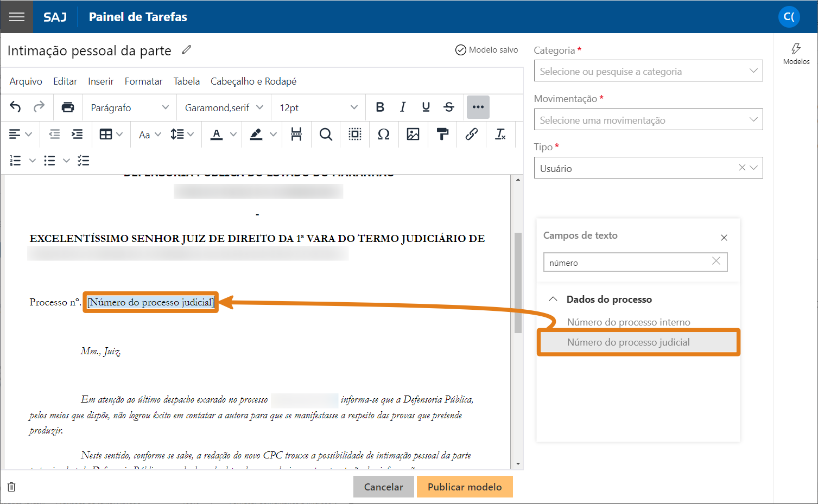Image resolution: width=818 pixels, height=504 pixels.
Task: Toggle italic formatting
Action: (403, 107)
